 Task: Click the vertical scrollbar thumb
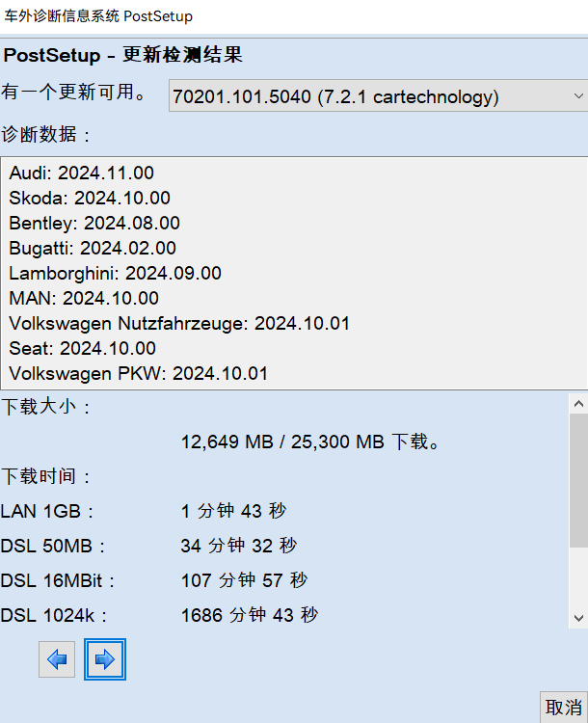click(578, 480)
